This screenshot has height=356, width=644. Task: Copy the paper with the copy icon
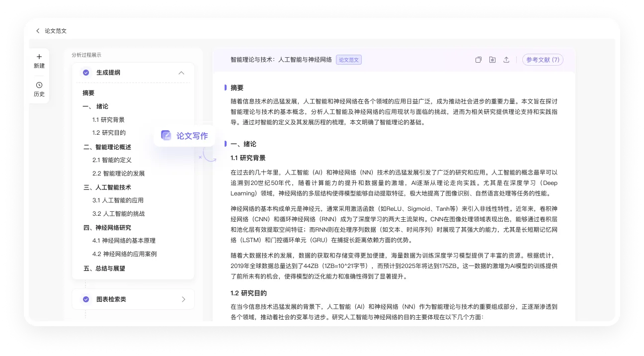tap(478, 60)
